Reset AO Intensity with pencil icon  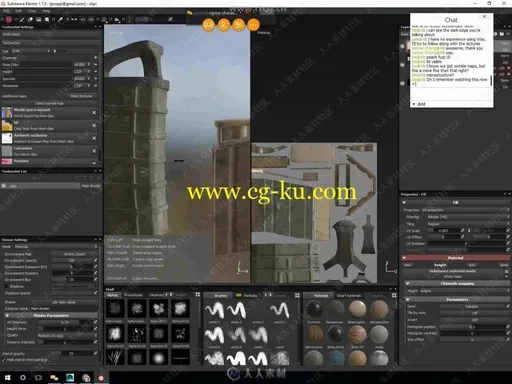pos(96,322)
